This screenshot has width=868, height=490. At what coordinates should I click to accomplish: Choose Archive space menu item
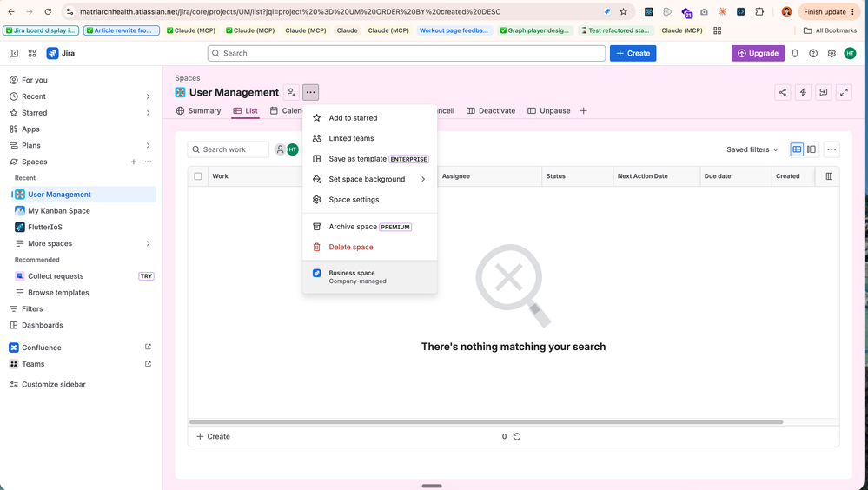pos(370,227)
